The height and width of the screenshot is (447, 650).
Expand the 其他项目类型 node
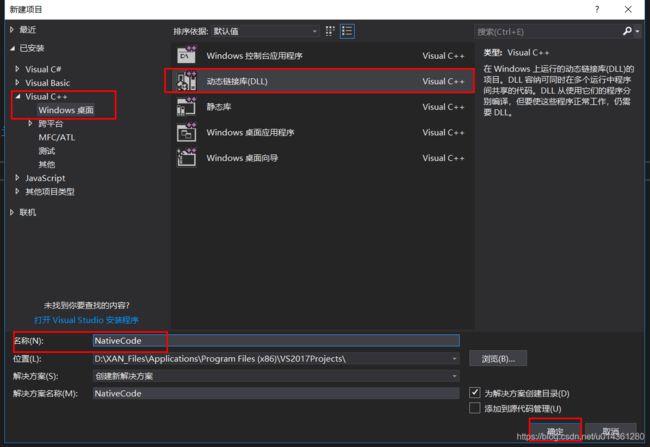tap(17, 191)
